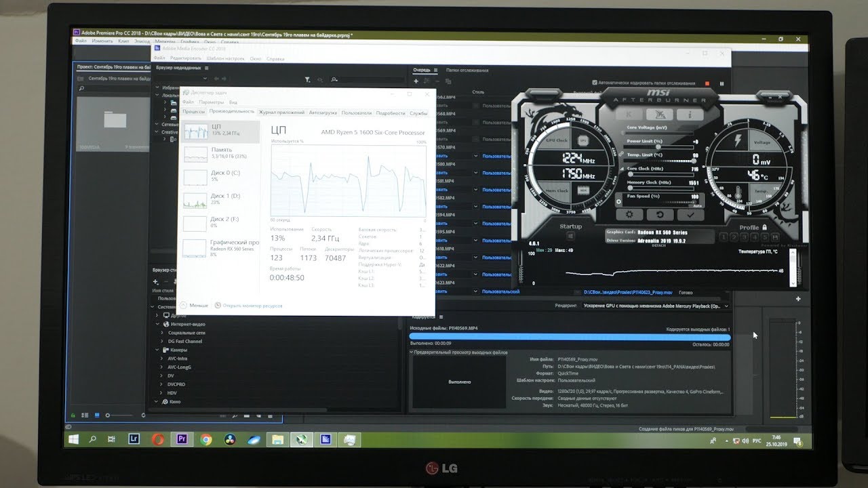Click Afterburner Kombustor 'K' button
Image resolution: width=868 pixels, height=488 pixels.
(629, 114)
